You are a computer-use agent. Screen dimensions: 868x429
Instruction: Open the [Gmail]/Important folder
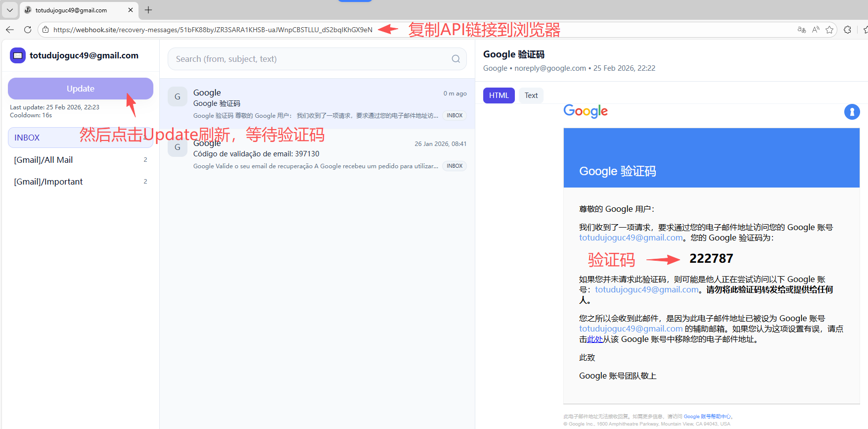pyautogui.click(x=81, y=182)
